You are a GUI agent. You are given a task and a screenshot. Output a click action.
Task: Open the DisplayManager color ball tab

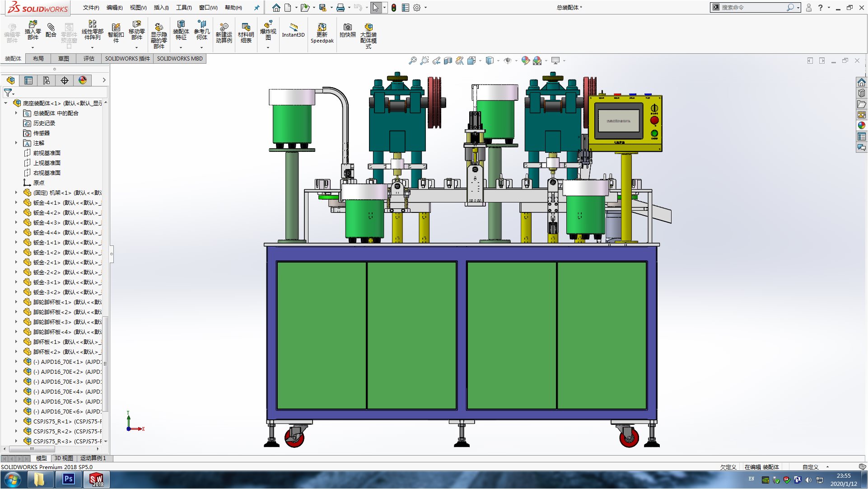[83, 80]
